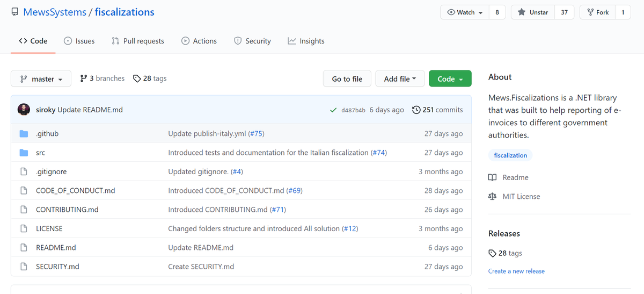Click the tag icon under Releases
The height and width of the screenshot is (294, 644).
[x=493, y=253]
